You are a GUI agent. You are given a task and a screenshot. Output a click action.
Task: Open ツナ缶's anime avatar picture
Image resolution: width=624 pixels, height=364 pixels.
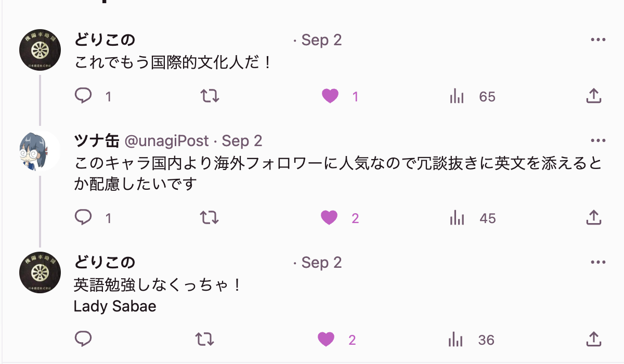40,151
